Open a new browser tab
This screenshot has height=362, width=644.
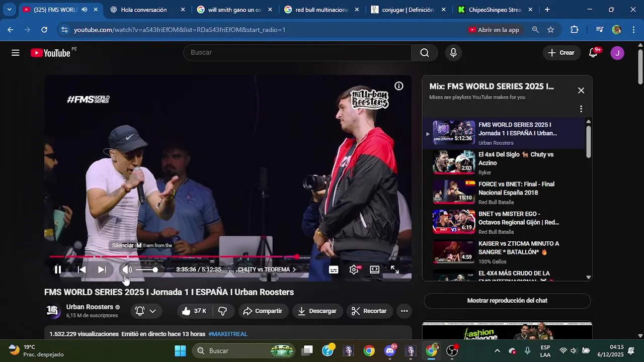pos(547,10)
